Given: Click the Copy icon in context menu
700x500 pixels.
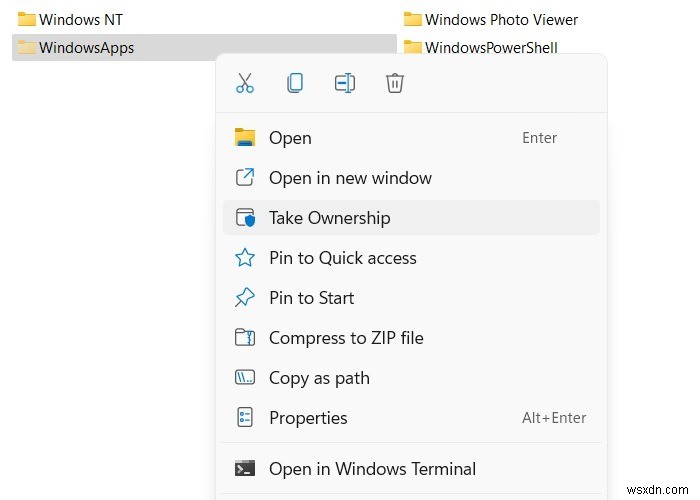Looking at the screenshot, I should click(295, 83).
